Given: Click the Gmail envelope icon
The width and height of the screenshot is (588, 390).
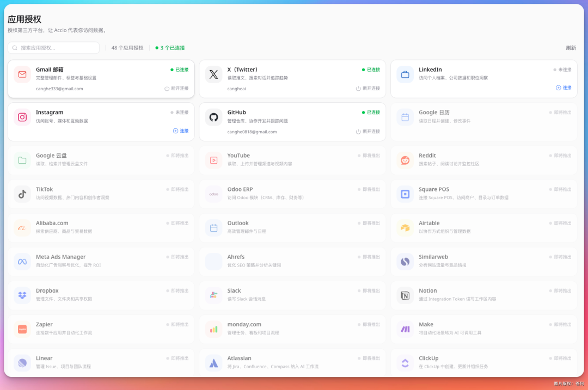Looking at the screenshot, I should tap(22, 75).
